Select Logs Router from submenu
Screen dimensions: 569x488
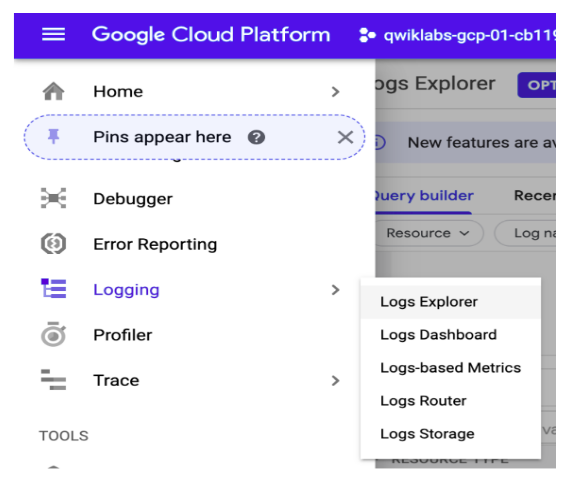click(451, 401)
